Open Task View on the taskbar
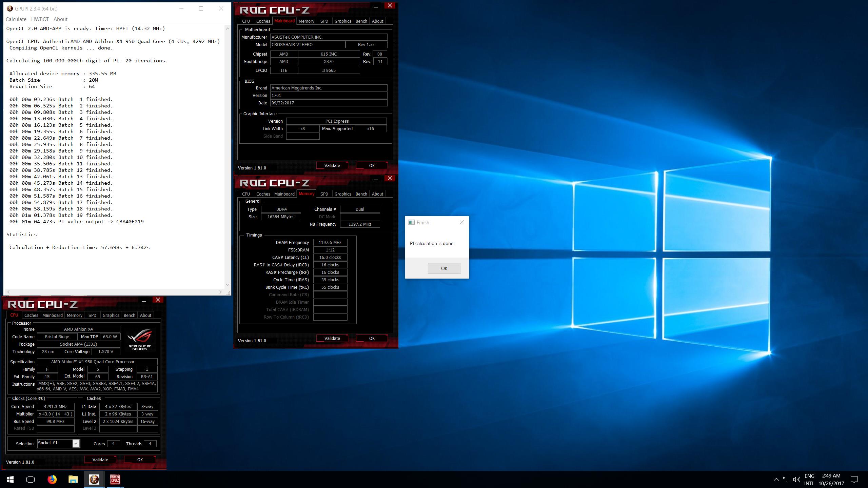The width and height of the screenshot is (868, 488). 31,479
